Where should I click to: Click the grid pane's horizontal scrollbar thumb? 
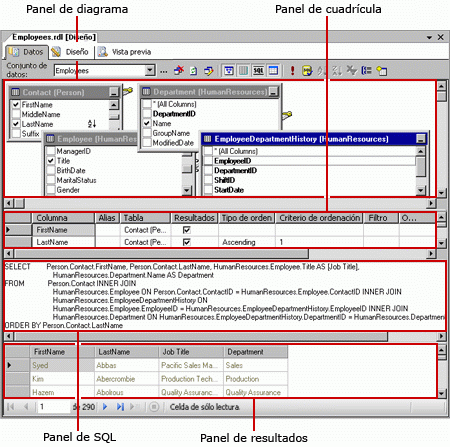161,254
